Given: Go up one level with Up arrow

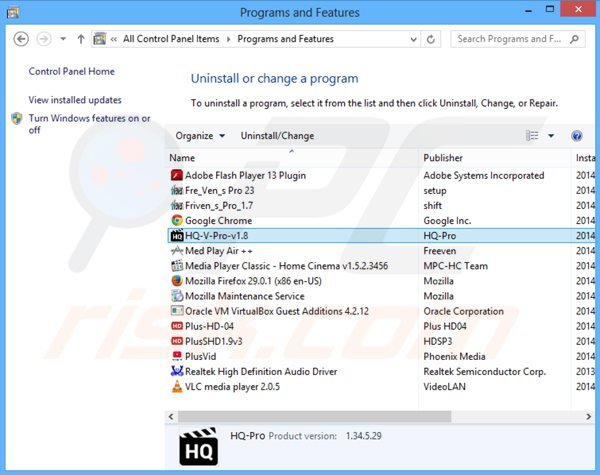Looking at the screenshot, I should click(81, 39).
